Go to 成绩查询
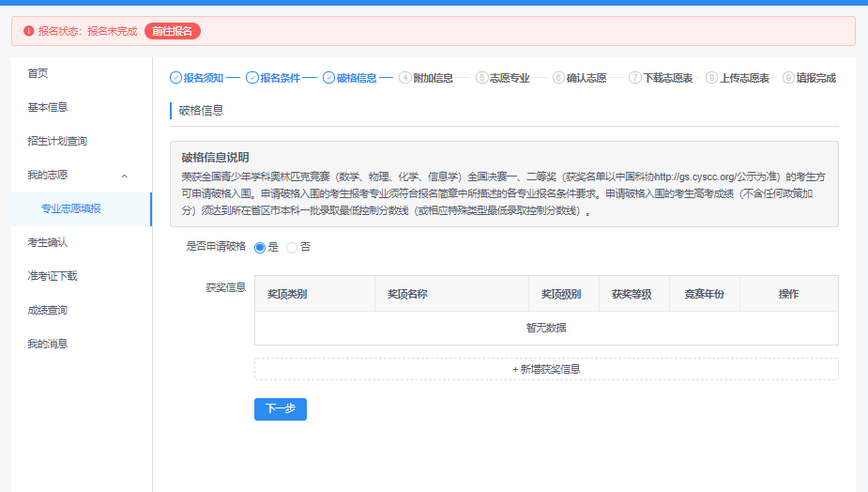Viewport: 868px width, 492px height. click(48, 310)
